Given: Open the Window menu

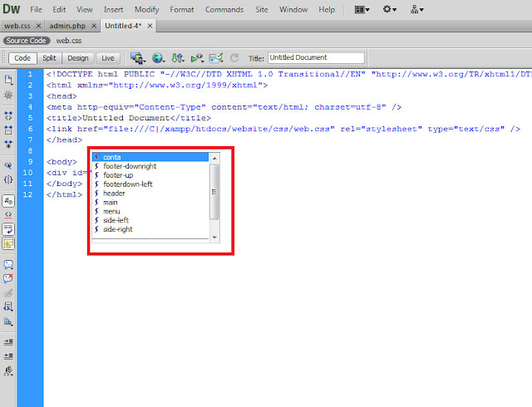Looking at the screenshot, I should [x=293, y=9].
